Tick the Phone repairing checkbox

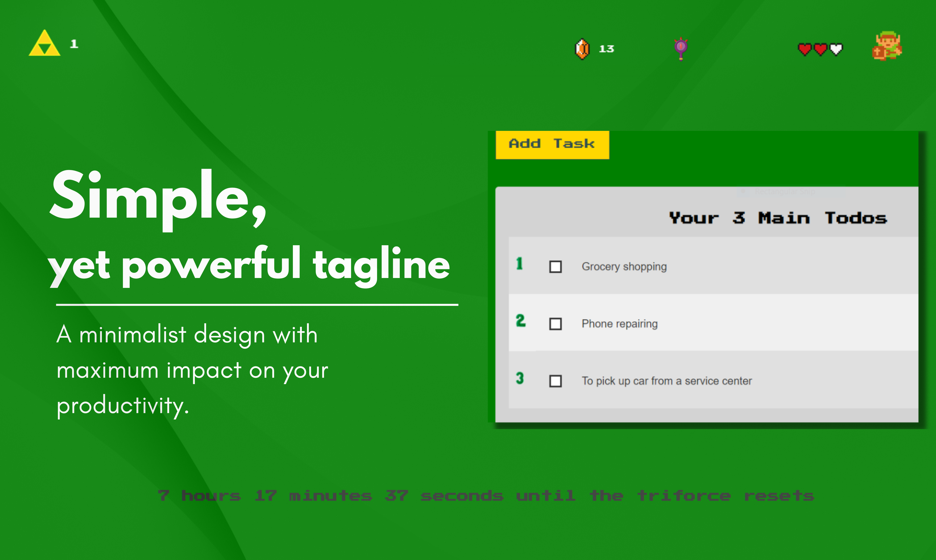coord(555,324)
